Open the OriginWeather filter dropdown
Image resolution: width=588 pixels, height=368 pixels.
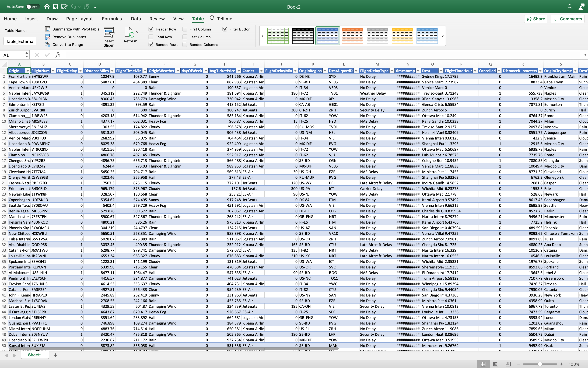178,71
